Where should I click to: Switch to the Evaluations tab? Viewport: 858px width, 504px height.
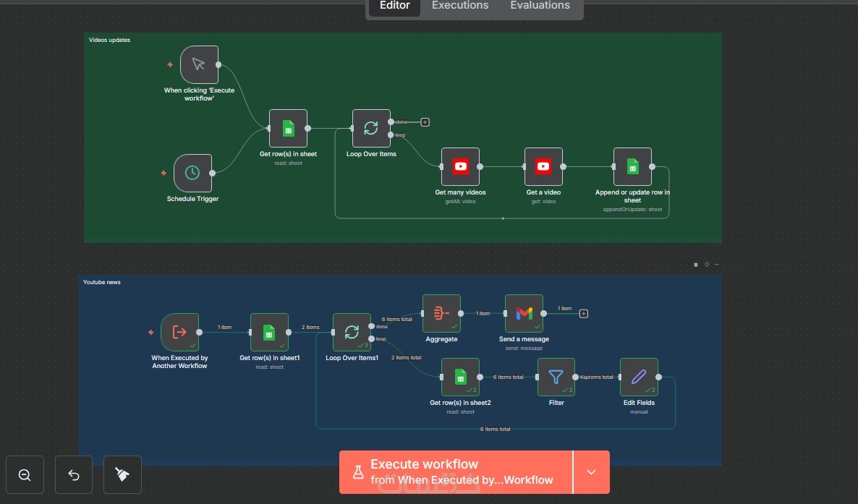click(540, 6)
